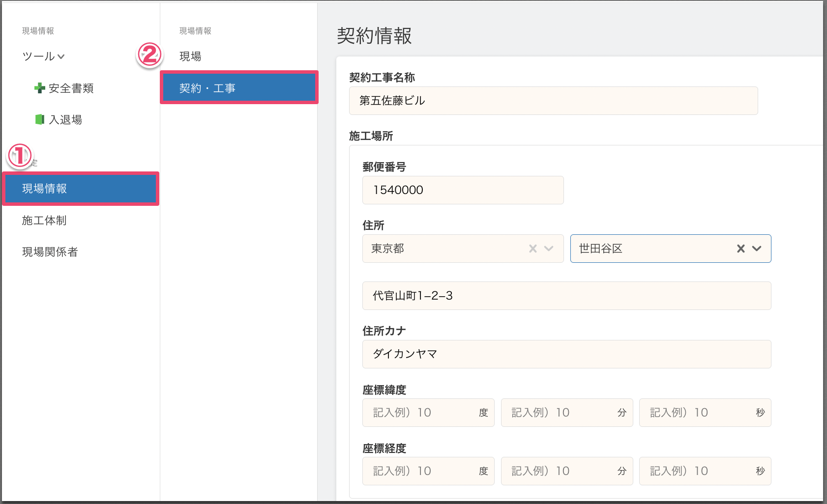Clear the 世田谷区 city selection
This screenshot has width=827, height=504.
coord(740,249)
